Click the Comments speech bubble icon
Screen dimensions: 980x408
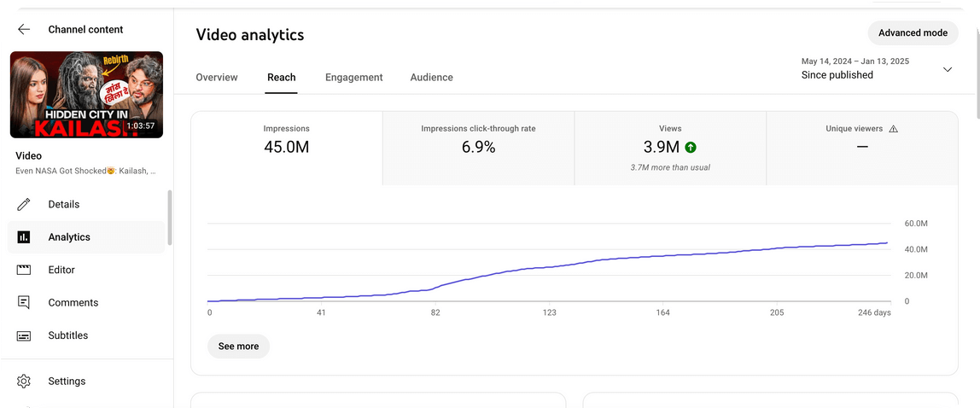point(24,302)
